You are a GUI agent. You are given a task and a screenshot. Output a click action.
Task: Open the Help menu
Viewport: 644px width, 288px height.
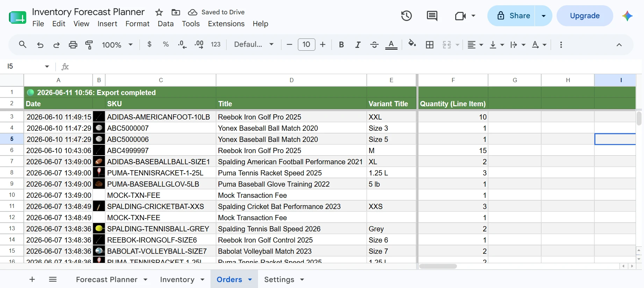(260, 24)
